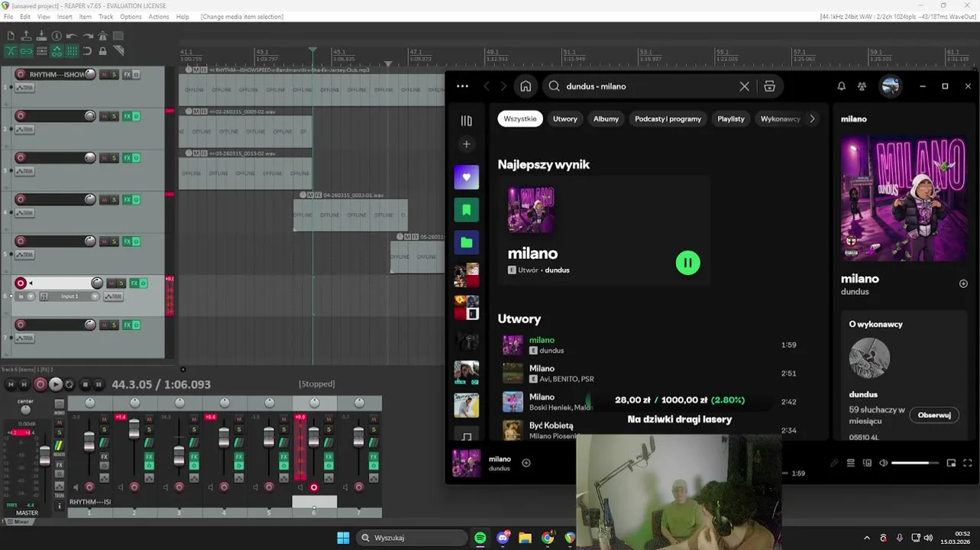Click the metronome icon in REAPER toolbar
Screen dimensions: 980x550
tap(102, 36)
